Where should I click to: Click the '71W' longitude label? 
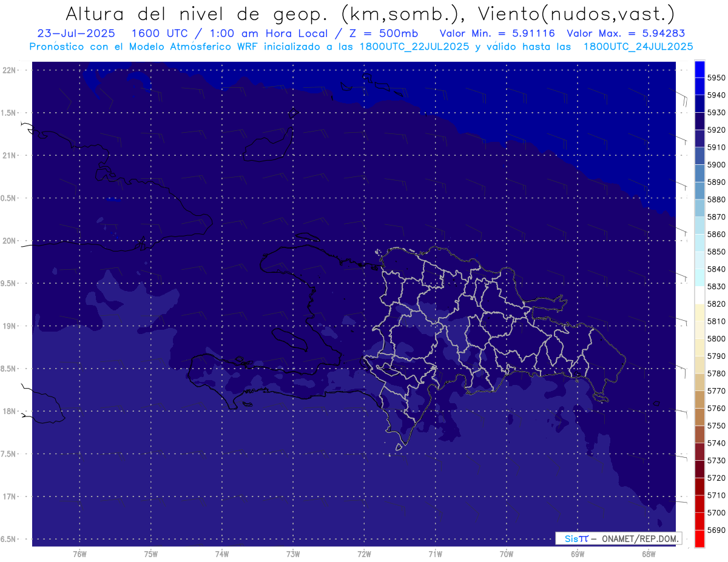(435, 554)
